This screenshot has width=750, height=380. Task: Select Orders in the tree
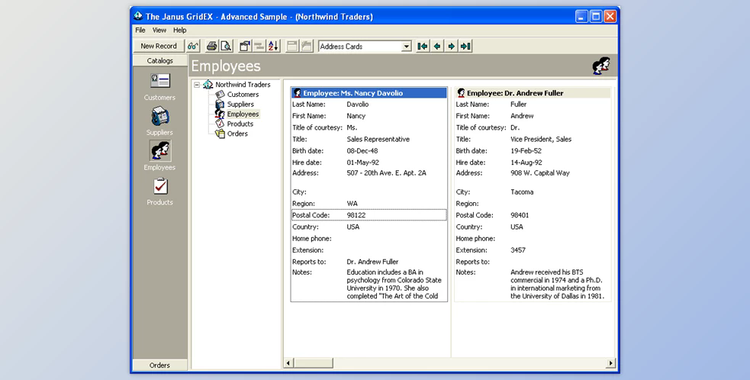237,134
